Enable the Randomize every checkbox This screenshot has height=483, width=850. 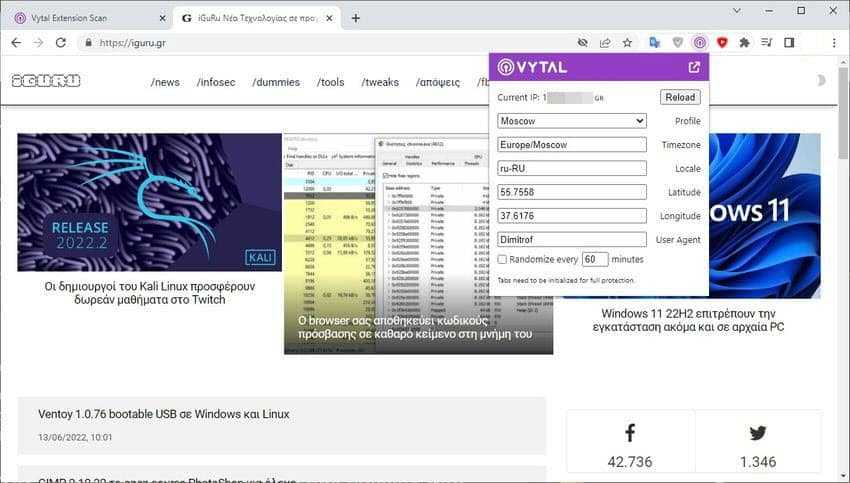click(503, 260)
